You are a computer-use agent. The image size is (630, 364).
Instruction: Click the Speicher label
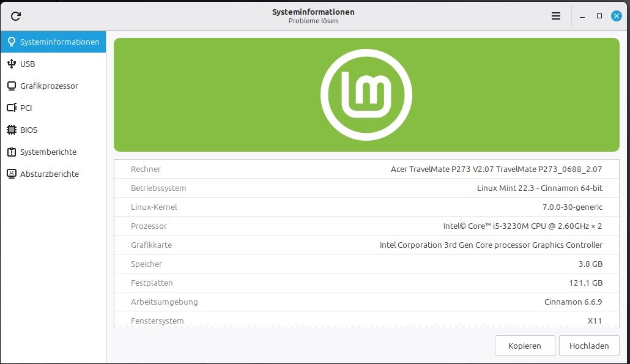146,264
